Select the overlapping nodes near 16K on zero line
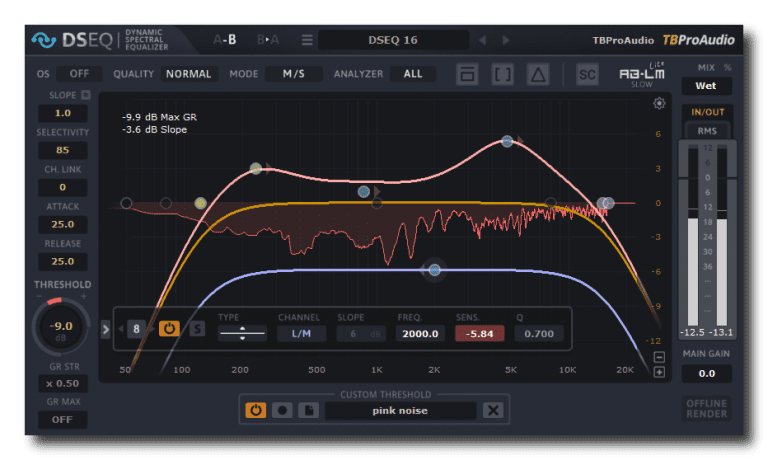Image resolution: width=768 pixels, height=460 pixels. click(605, 203)
